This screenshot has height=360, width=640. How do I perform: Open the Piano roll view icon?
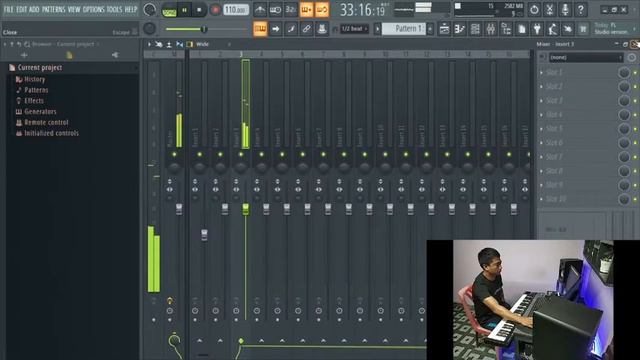coord(460,29)
